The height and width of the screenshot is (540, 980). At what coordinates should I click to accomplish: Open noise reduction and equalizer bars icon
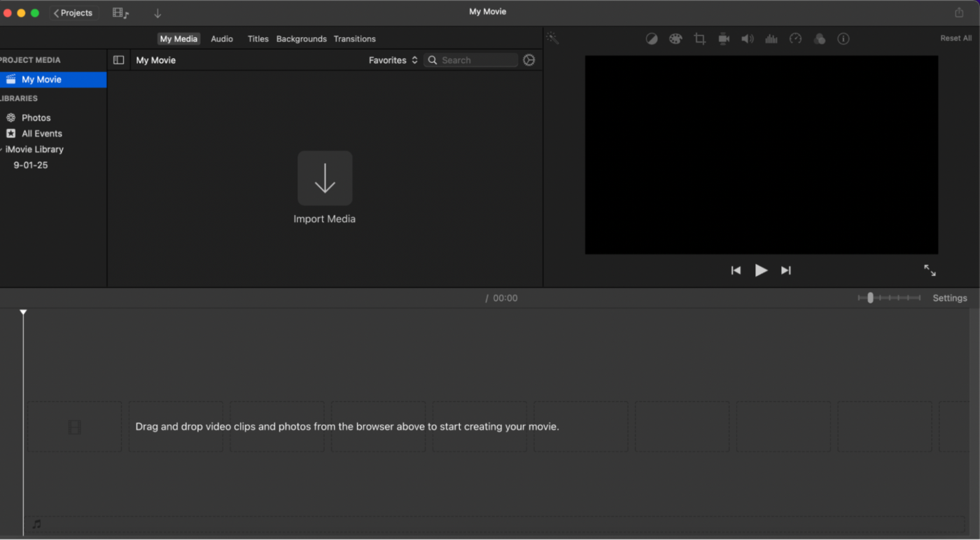tap(771, 39)
